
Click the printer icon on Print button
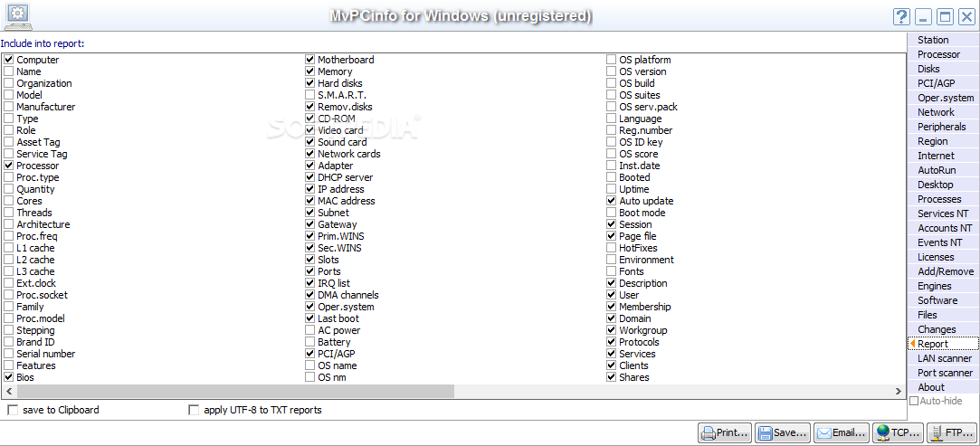point(708,432)
